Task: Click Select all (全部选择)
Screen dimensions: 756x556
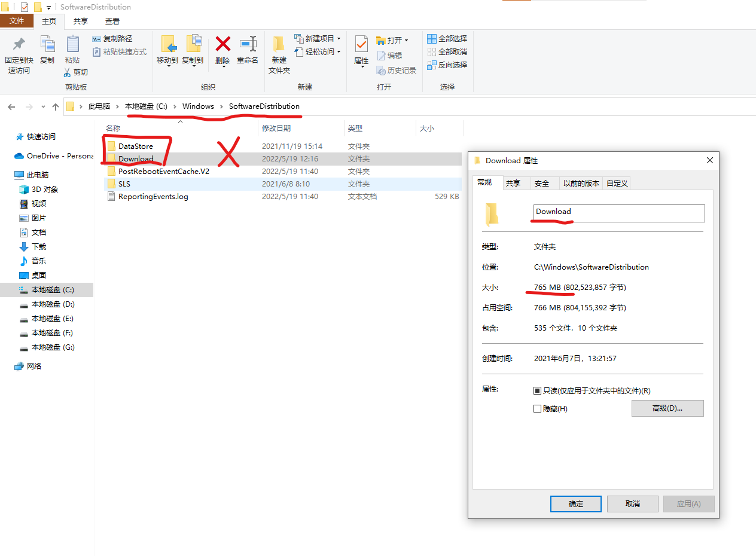Action: 447,39
